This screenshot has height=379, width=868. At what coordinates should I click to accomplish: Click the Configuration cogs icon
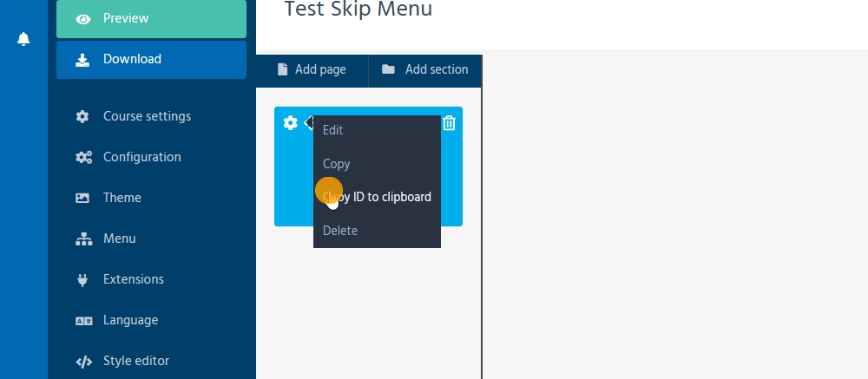tap(83, 157)
